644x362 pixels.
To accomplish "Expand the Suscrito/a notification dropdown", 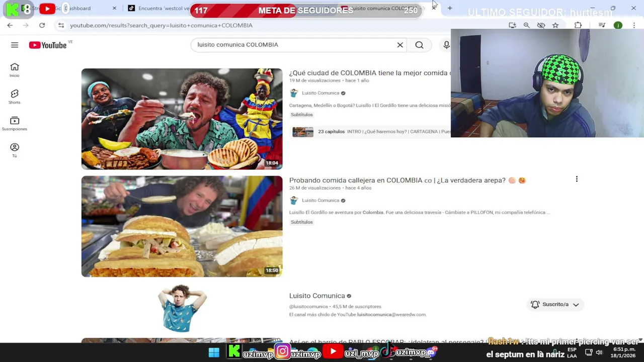I will 576,305.
